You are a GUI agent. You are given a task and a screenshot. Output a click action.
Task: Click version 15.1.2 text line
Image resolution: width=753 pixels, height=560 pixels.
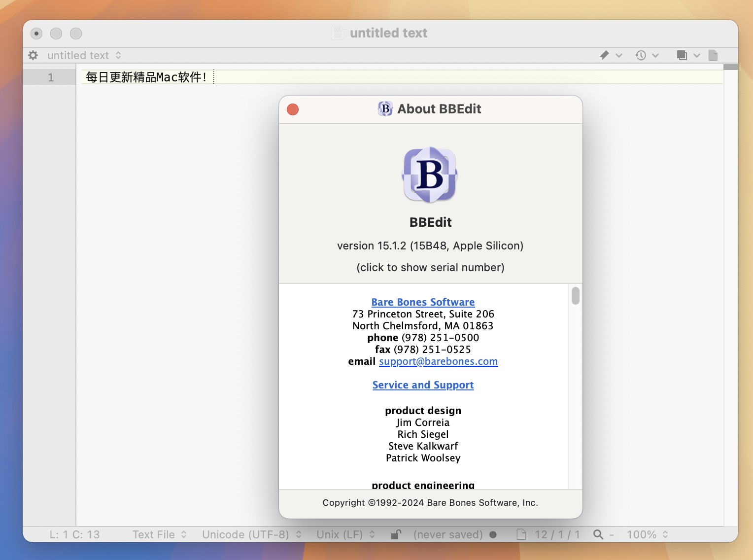[430, 245]
